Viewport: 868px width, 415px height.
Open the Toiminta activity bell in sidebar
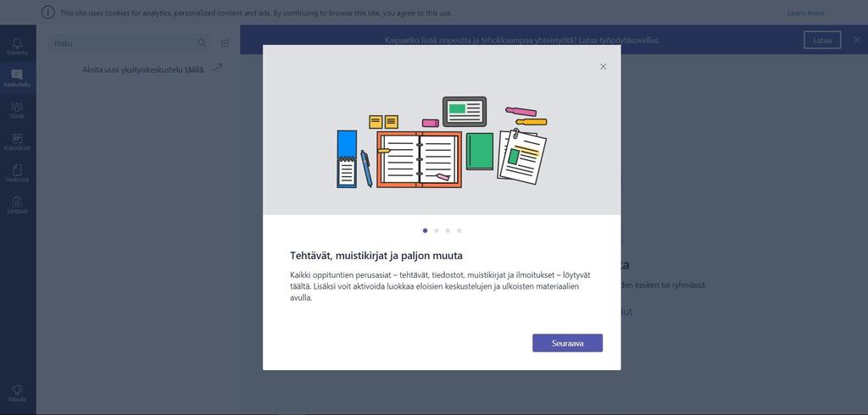(x=17, y=47)
